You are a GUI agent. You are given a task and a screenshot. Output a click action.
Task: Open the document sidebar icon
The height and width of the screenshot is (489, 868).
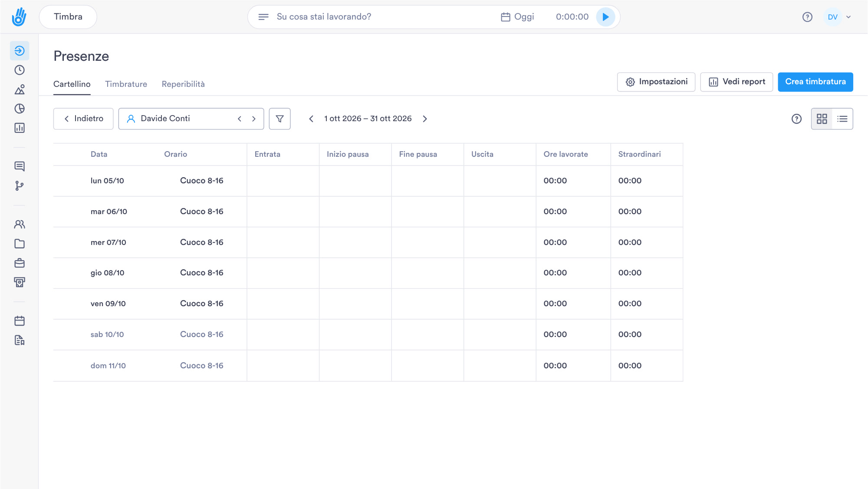click(20, 340)
